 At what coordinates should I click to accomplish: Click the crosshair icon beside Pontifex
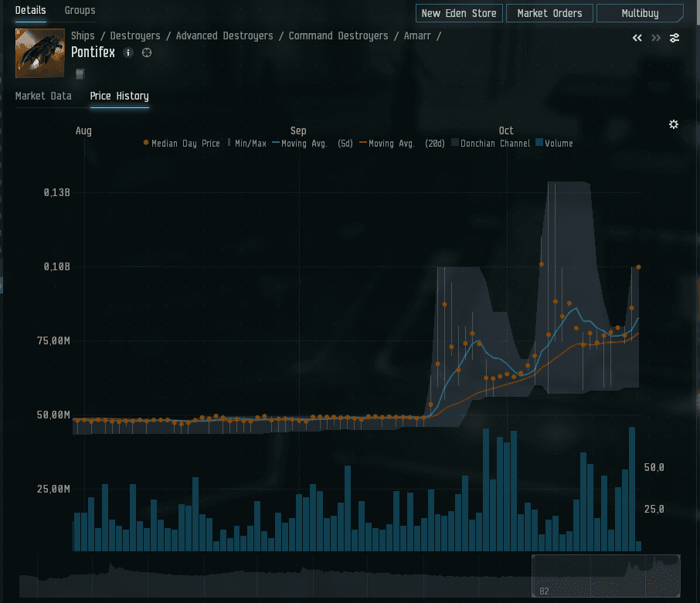click(147, 53)
